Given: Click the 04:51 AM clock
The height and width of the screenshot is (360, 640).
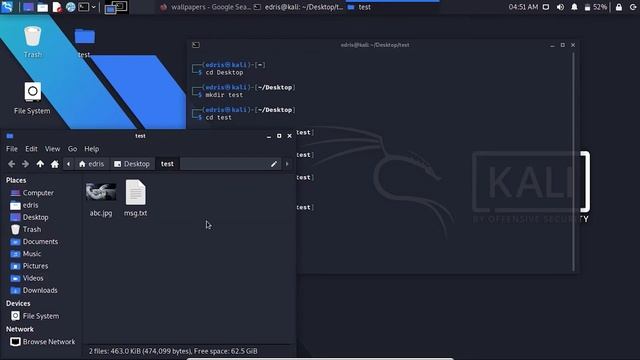Looking at the screenshot, I should (x=523, y=7).
